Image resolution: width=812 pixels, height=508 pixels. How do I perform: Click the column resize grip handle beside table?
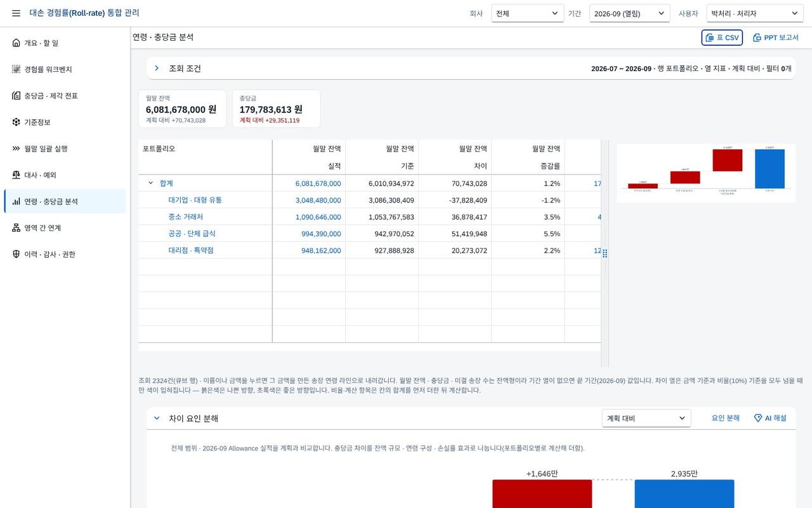pos(605,253)
